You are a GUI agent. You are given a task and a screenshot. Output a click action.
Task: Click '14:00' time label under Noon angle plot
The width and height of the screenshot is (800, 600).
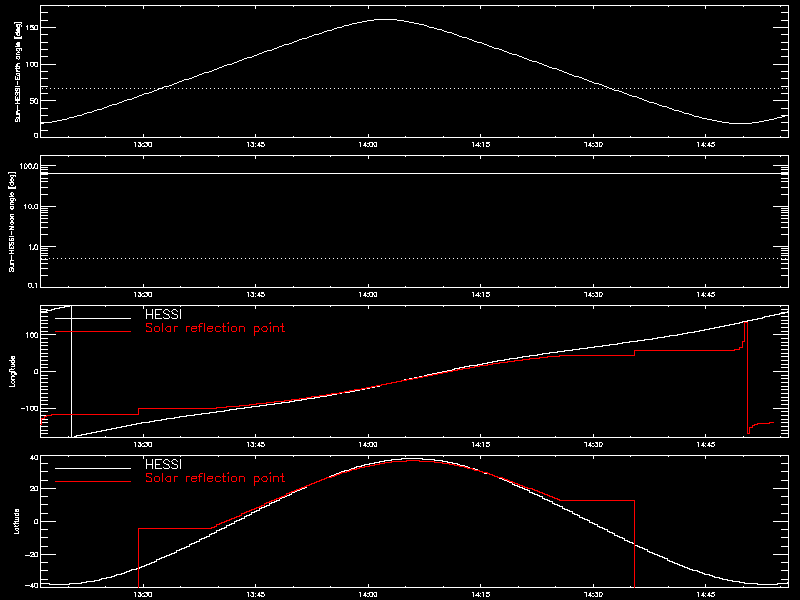click(368, 295)
